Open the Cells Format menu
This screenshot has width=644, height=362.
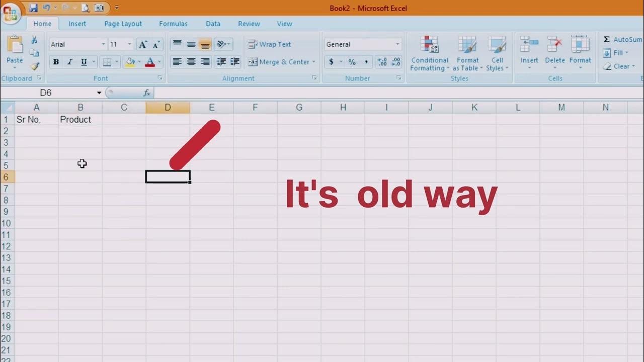580,53
